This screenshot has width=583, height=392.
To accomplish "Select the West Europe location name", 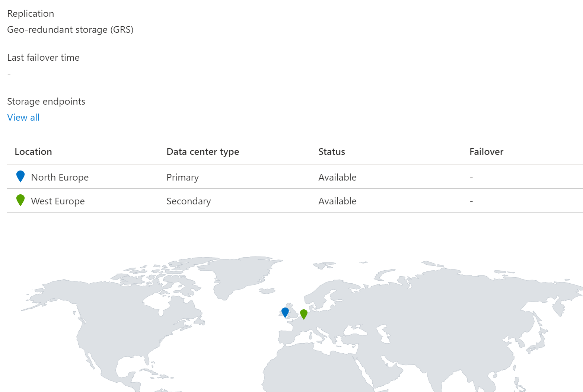I will pyautogui.click(x=58, y=201).
